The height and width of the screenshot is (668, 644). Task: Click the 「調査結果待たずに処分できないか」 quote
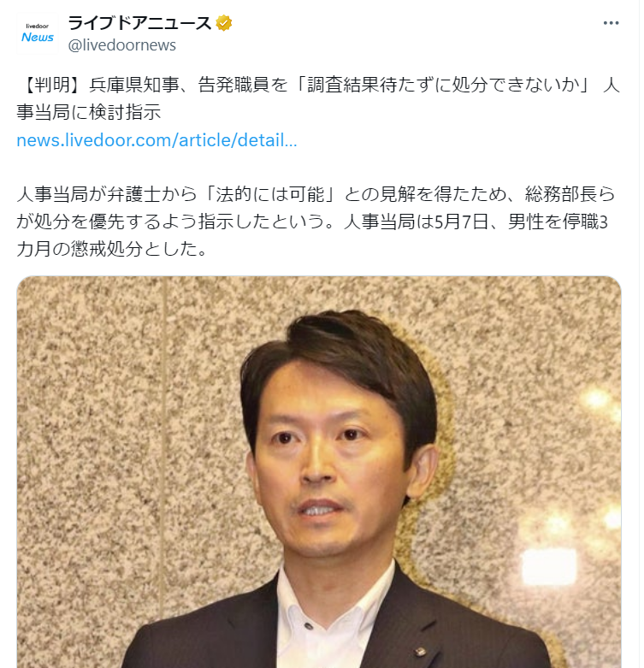[x=443, y=86]
